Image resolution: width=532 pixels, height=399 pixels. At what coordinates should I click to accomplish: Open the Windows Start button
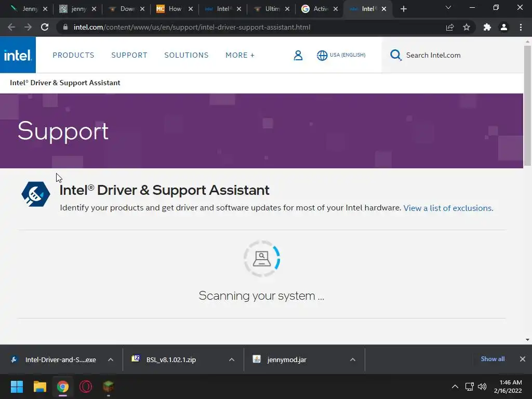(17, 387)
